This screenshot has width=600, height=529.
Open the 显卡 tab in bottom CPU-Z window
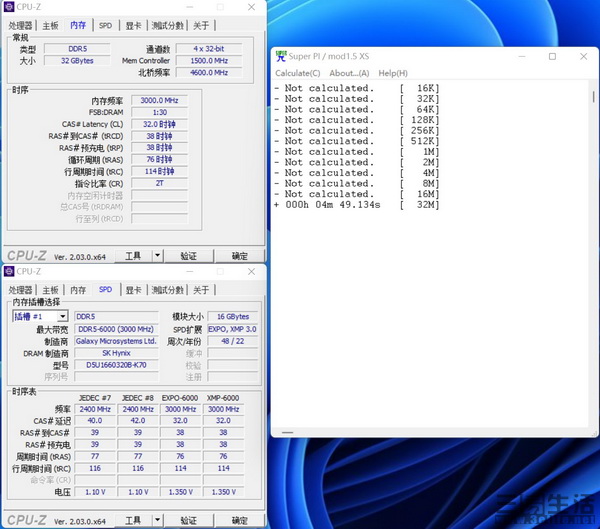[134, 290]
